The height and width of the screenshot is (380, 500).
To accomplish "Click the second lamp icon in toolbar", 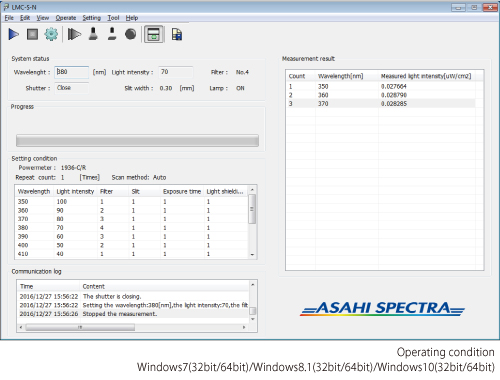I will 112,34.
